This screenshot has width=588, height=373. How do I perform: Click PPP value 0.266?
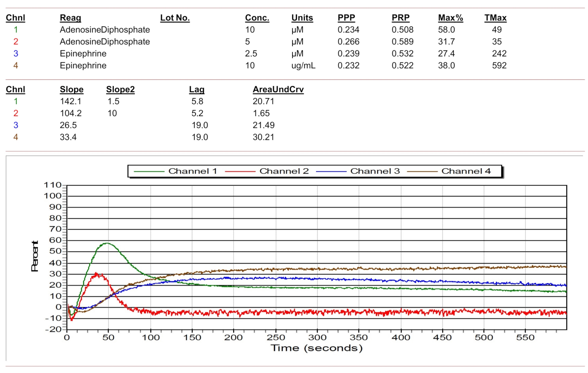[348, 42]
